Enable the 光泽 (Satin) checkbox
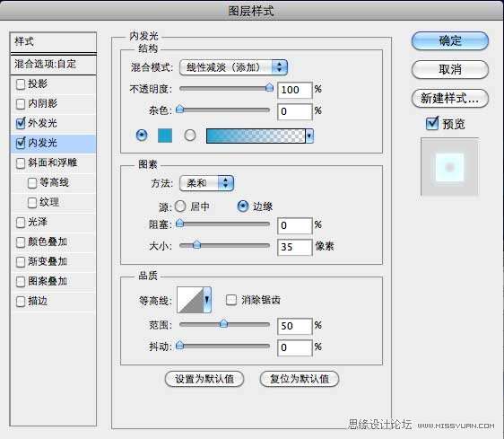The width and height of the screenshot is (504, 439). point(21,223)
